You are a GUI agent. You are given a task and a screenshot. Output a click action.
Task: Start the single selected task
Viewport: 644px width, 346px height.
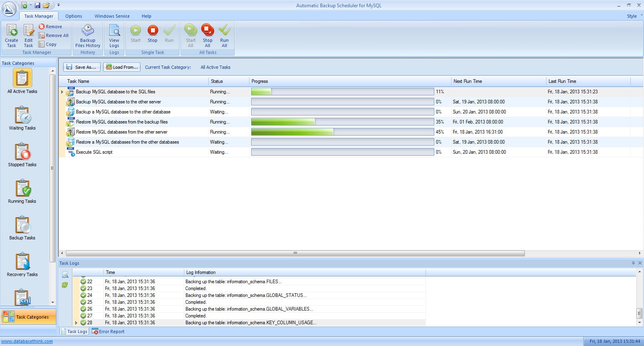pyautogui.click(x=136, y=34)
